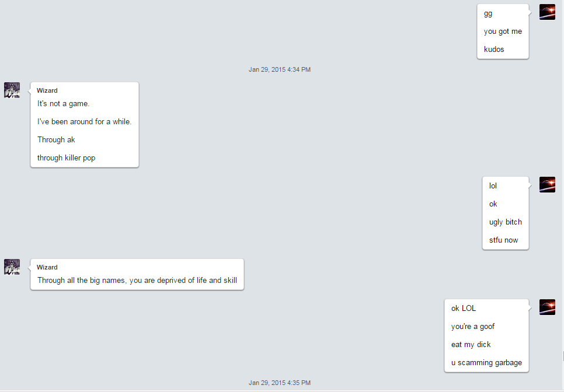
Task: View Wizard's avatar beside "Through all the big names"
Action: coord(12,267)
